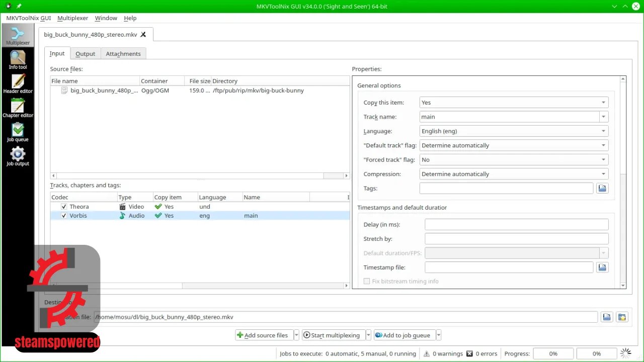Open the Chapter editor tool
Image resolution: width=644 pixels, height=362 pixels.
pyautogui.click(x=18, y=109)
